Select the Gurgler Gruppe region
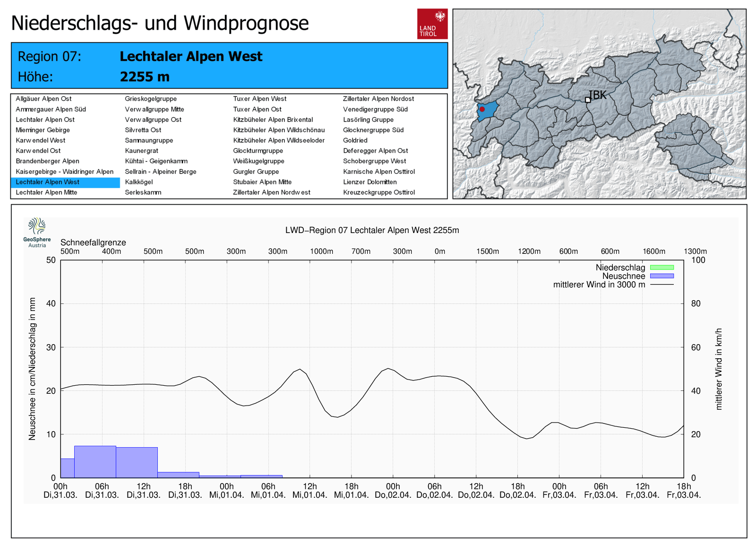The width and height of the screenshot is (756, 545). pos(256,172)
